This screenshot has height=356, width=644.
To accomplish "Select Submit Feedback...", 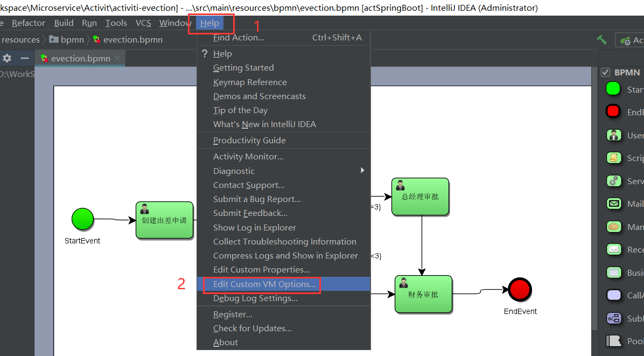I will tap(283, 213).
